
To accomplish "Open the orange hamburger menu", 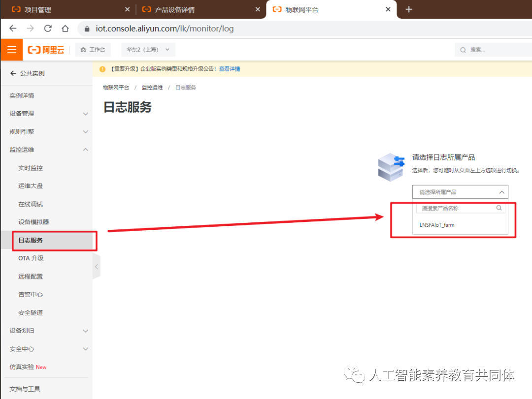I will click(12, 50).
